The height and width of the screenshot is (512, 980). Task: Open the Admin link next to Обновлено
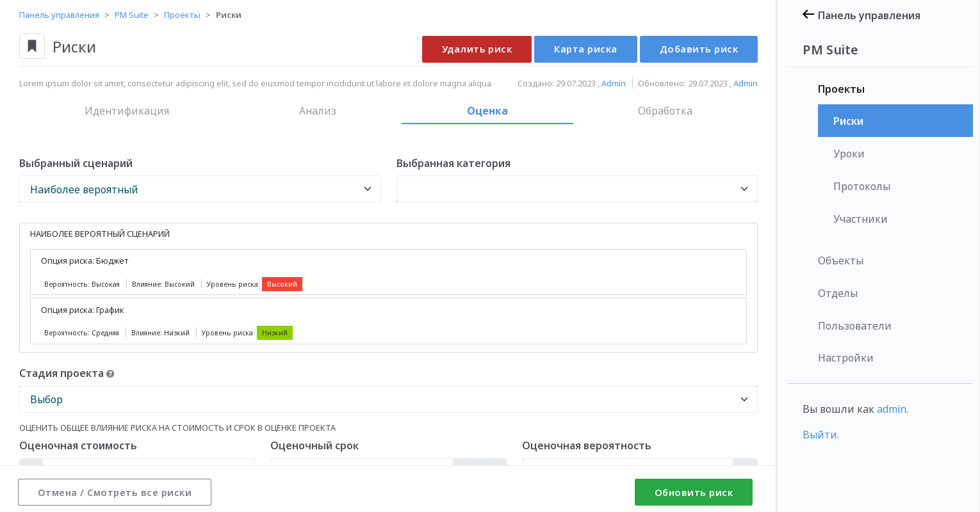pos(746,83)
